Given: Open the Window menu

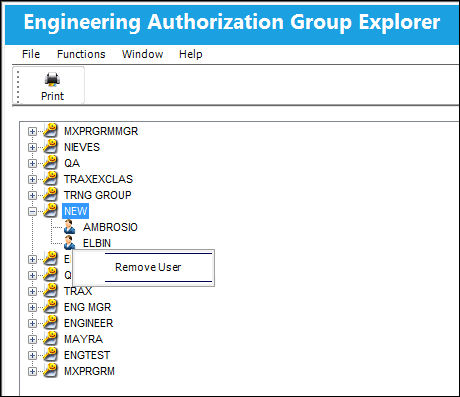Looking at the screenshot, I should tap(142, 54).
